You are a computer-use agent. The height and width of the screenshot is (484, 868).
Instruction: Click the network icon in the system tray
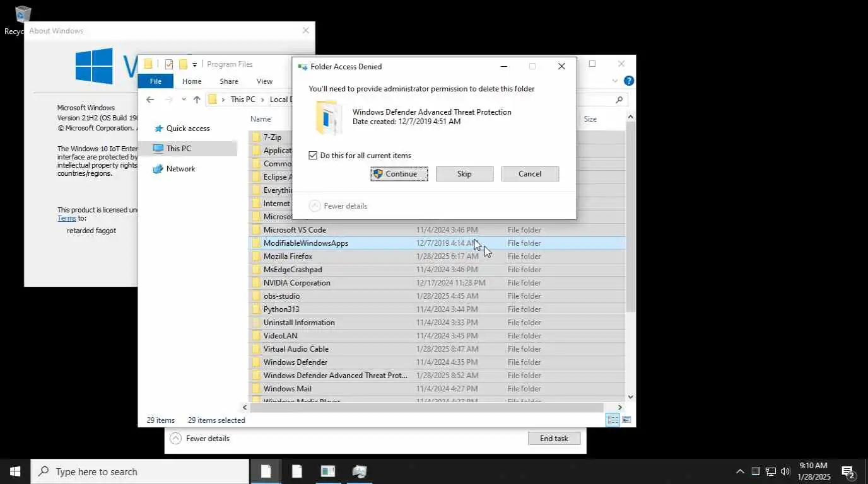[770, 471]
